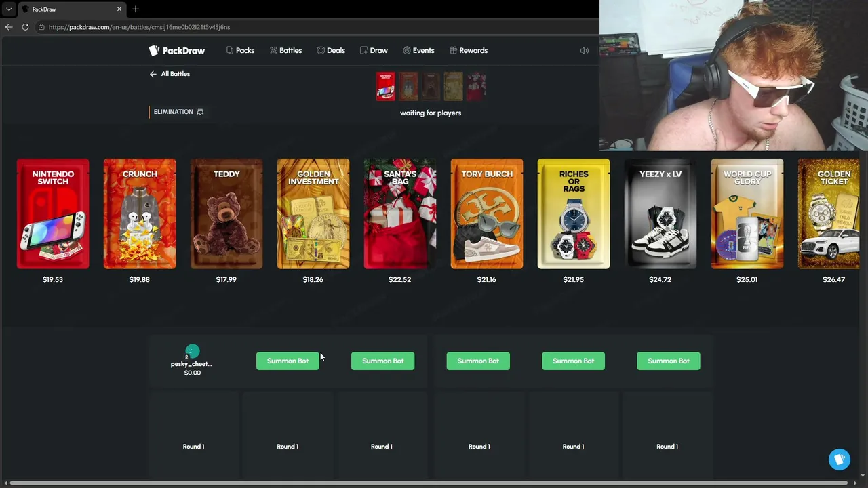Mute site sound with the speaker icon
The width and height of the screenshot is (868, 488).
point(584,50)
